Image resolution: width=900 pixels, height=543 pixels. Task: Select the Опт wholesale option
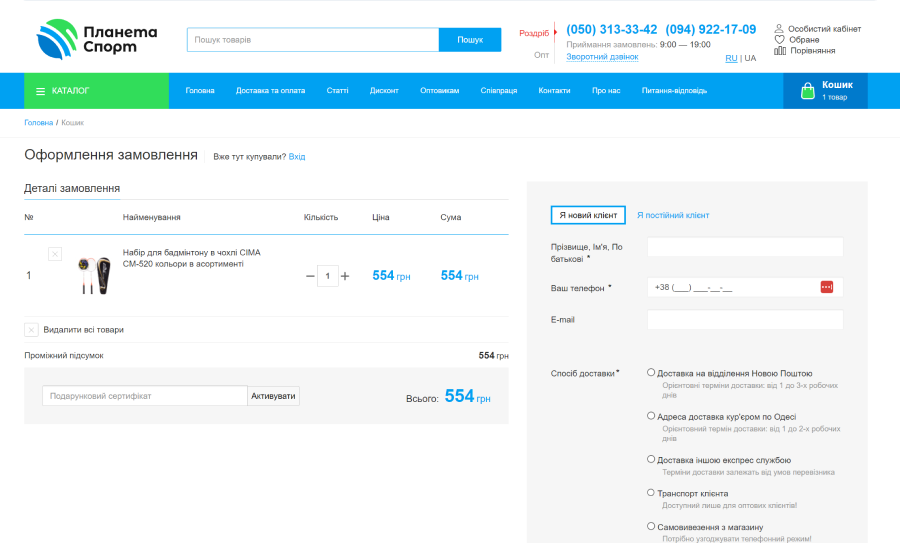pos(541,55)
